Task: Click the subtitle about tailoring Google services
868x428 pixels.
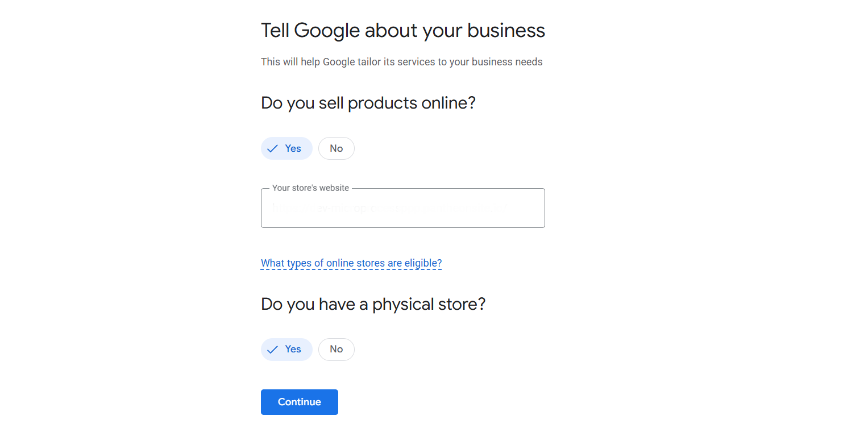Action: [401, 62]
